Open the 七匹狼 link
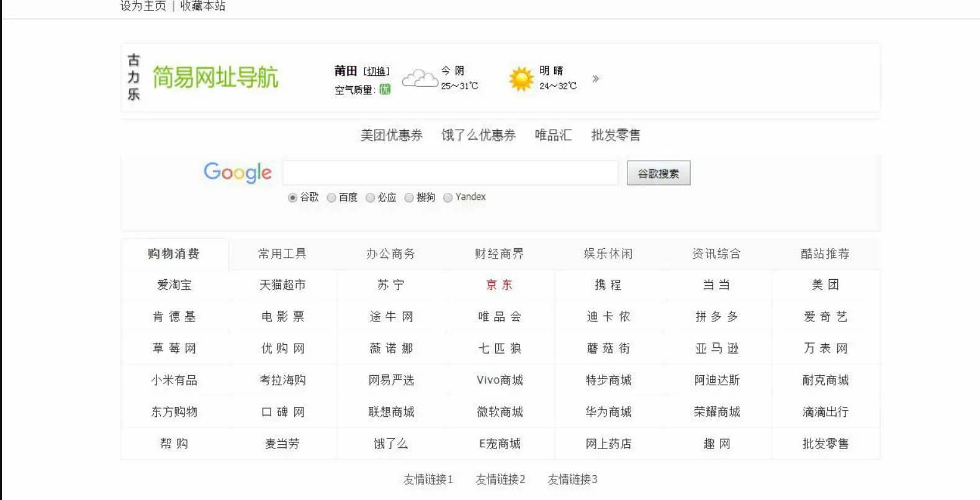 tap(500, 348)
